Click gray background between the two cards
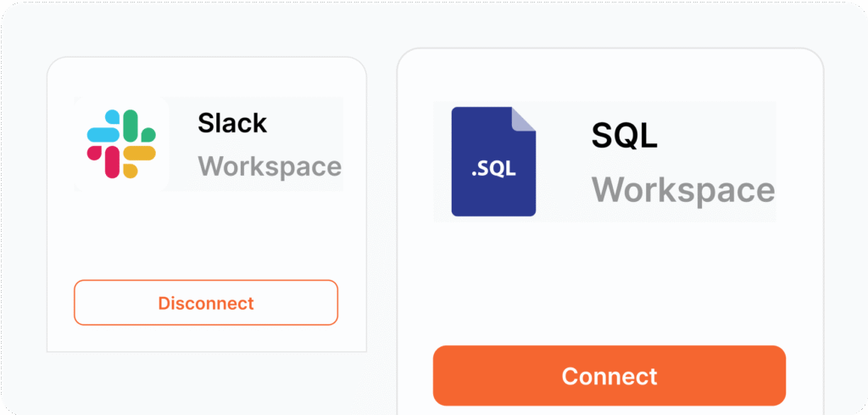 (382, 210)
